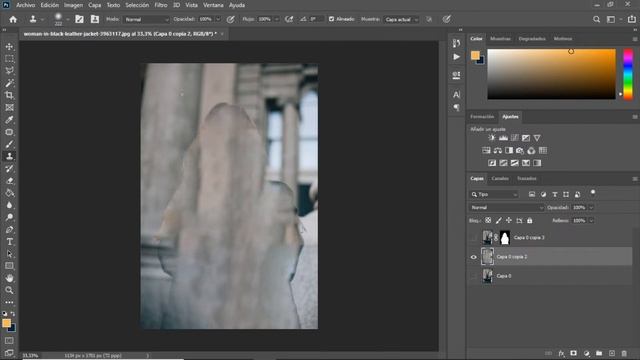Select the Spot Healing Brush tool
The image size is (640, 360).
click(x=9, y=132)
